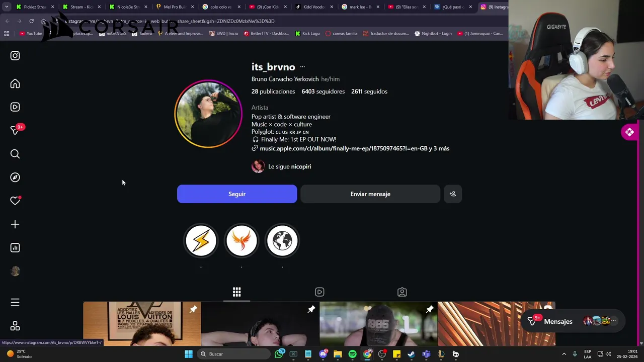Open WhatsApp from taskbar
The height and width of the screenshot is (362, 644).
pyautogui.click(x=279, y=354)
